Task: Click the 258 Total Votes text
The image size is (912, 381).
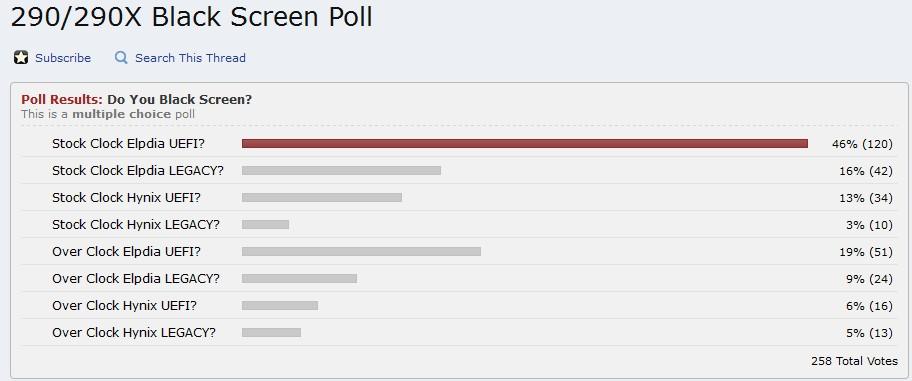Action: click(x=854, y=361)
